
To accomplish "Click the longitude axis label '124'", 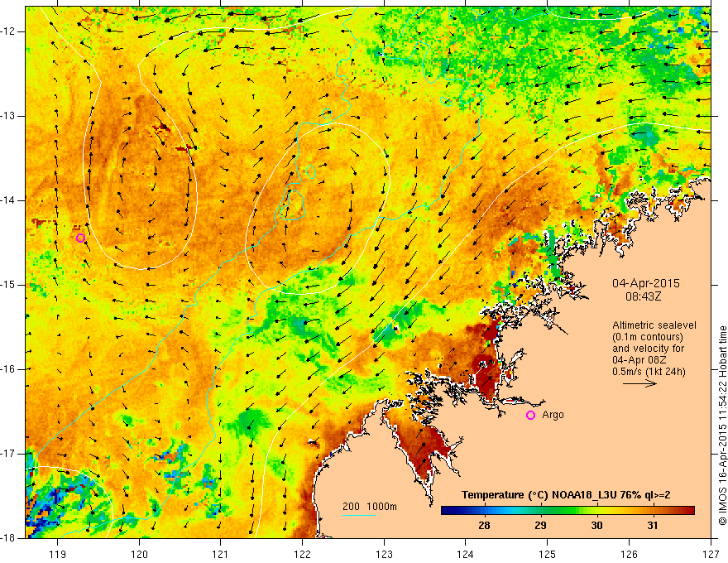I will click(466, 554).
